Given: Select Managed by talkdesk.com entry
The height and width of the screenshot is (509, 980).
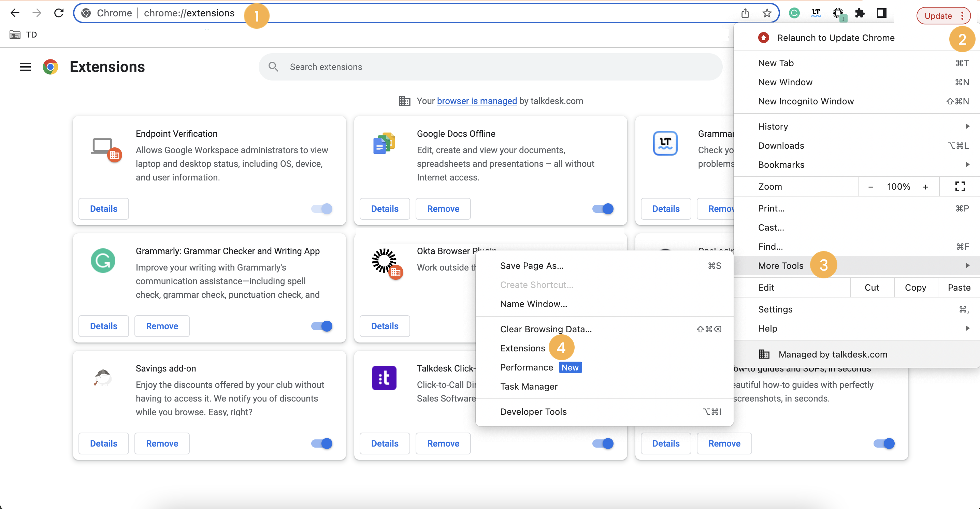Looking at the screenshot, I should pyautogui.click(x=857, y=354).
